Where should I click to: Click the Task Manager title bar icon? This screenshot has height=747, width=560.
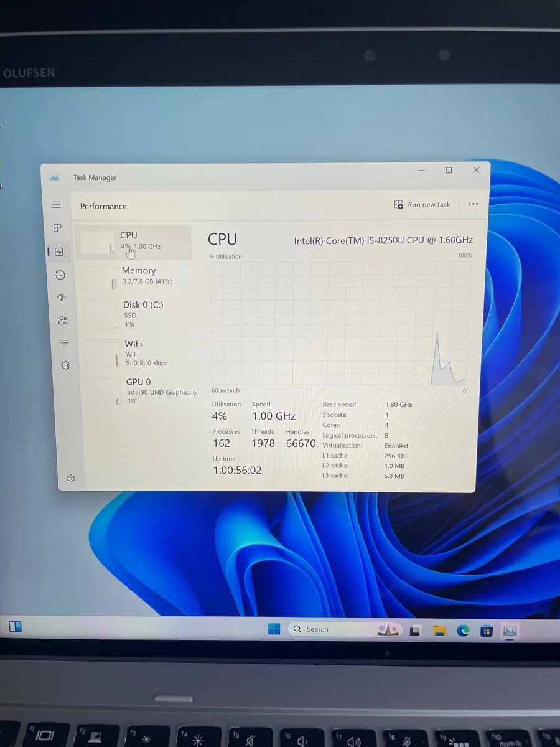[54, 177]
